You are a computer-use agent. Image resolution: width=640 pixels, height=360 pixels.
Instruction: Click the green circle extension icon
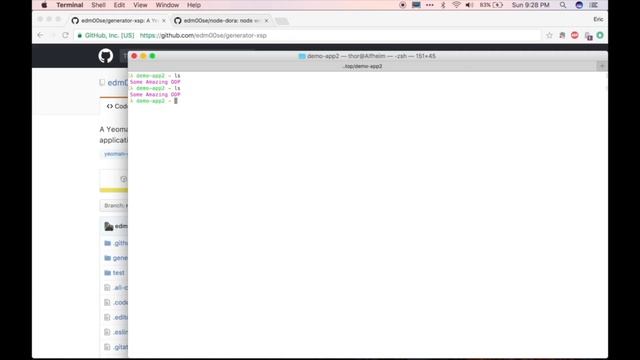(600, 36)
